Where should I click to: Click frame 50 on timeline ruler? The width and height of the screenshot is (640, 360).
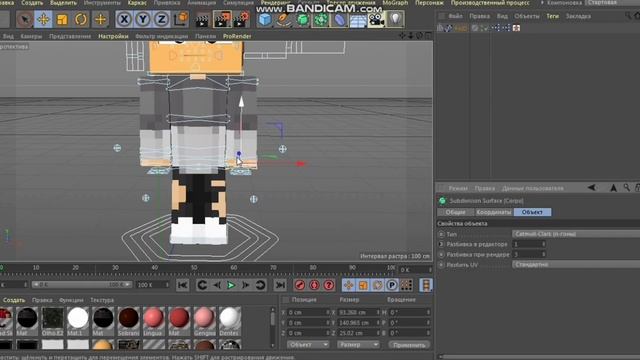[194, 268]
